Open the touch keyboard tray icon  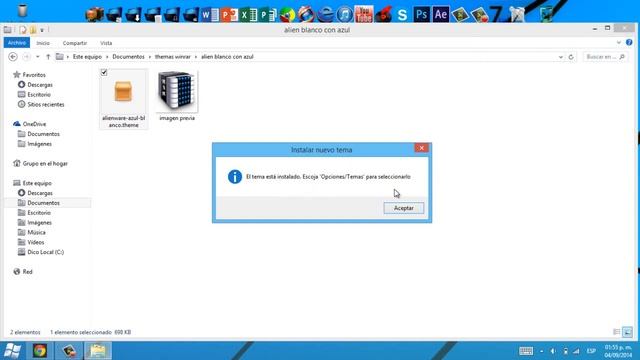[526, 351]
